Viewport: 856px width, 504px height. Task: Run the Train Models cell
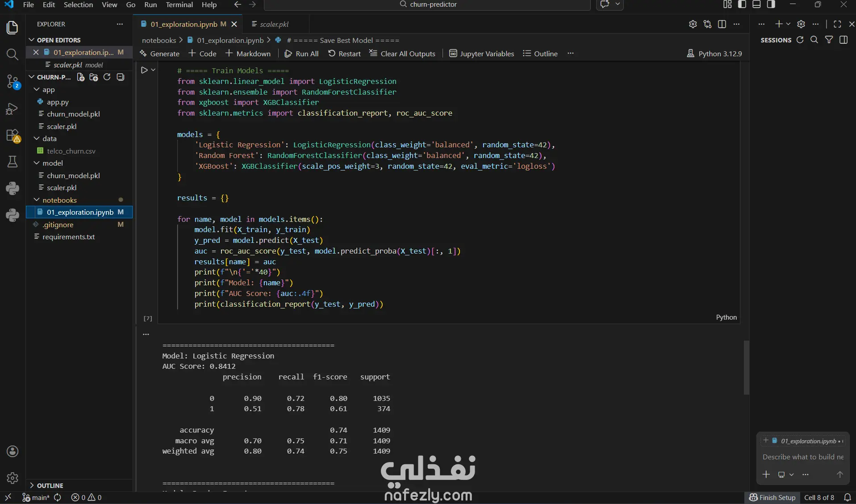[144, 70]
